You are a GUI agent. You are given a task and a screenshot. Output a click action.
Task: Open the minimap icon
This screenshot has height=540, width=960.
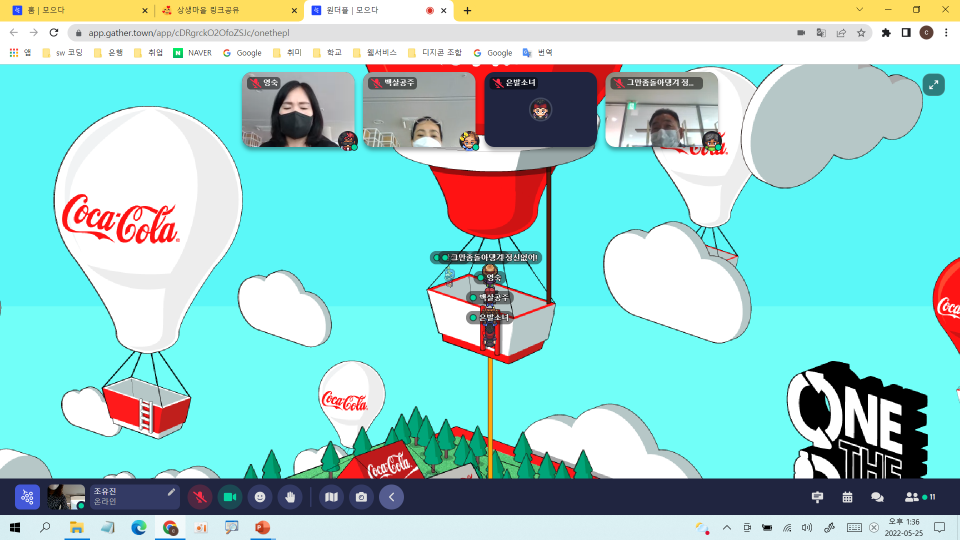(331, 497)
